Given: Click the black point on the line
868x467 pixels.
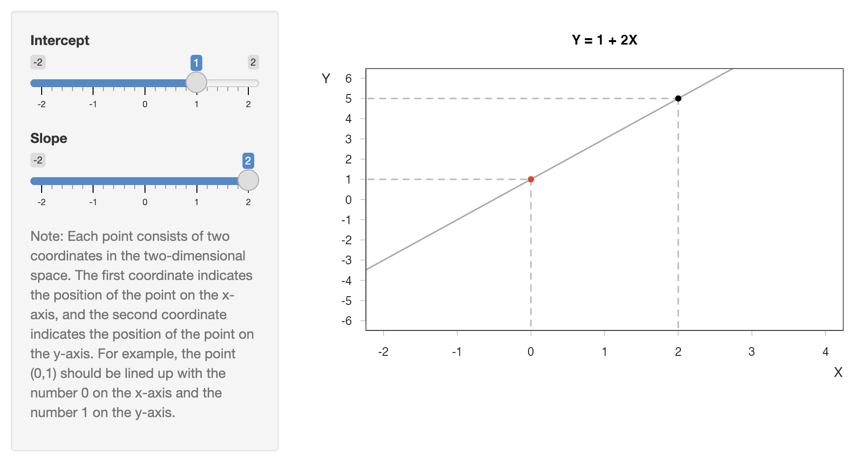Looking at the screenshot, I should (678, 98).
